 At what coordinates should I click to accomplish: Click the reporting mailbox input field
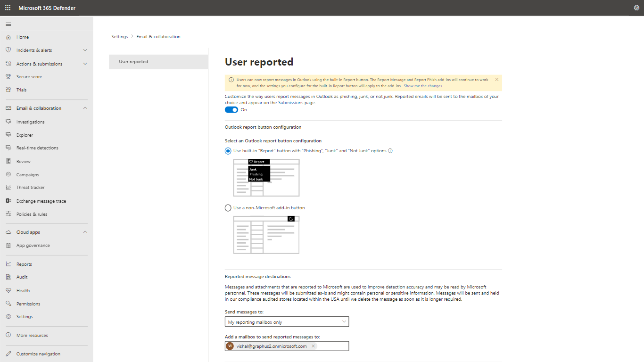tap(287, 346)
